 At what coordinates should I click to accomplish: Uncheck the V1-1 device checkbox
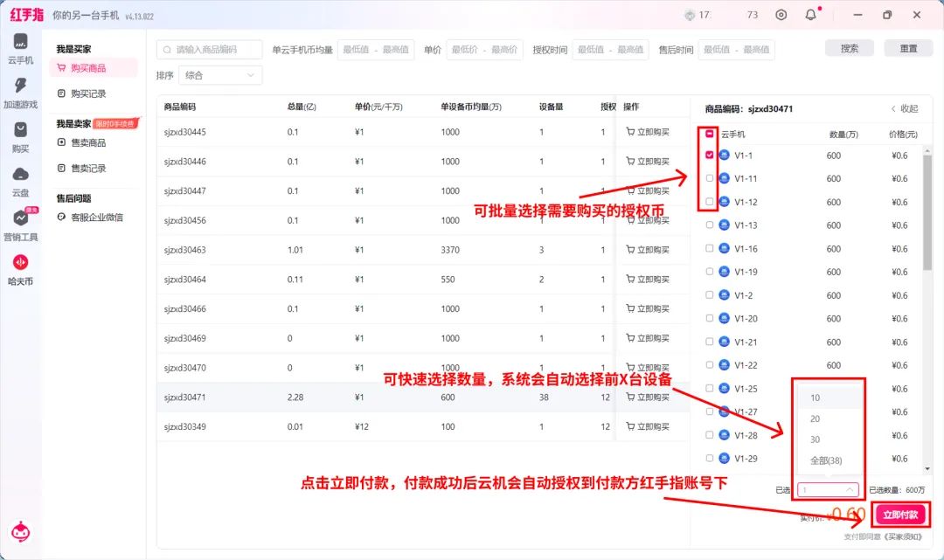pos(709,156)
